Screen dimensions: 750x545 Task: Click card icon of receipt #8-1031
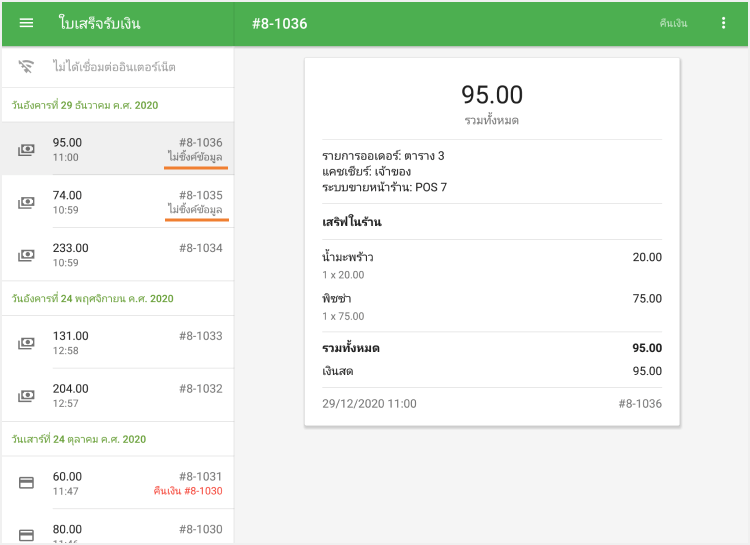(27, 483)
